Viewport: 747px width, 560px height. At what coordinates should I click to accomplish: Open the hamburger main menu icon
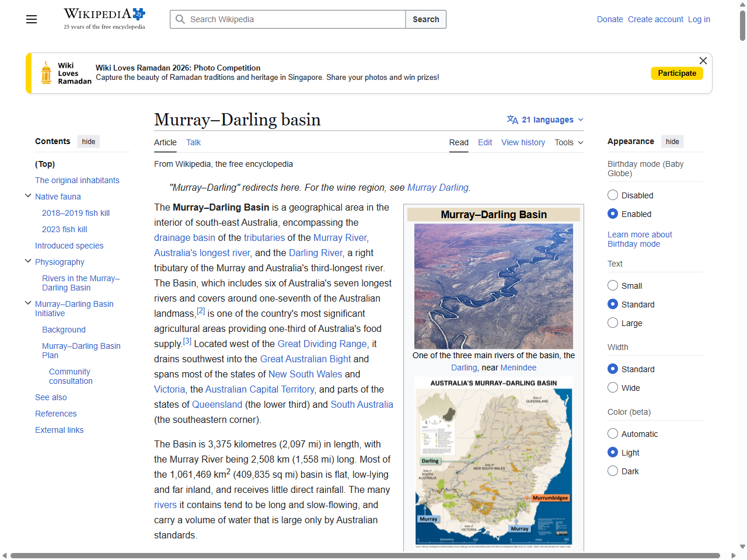[x=32, y=19]
